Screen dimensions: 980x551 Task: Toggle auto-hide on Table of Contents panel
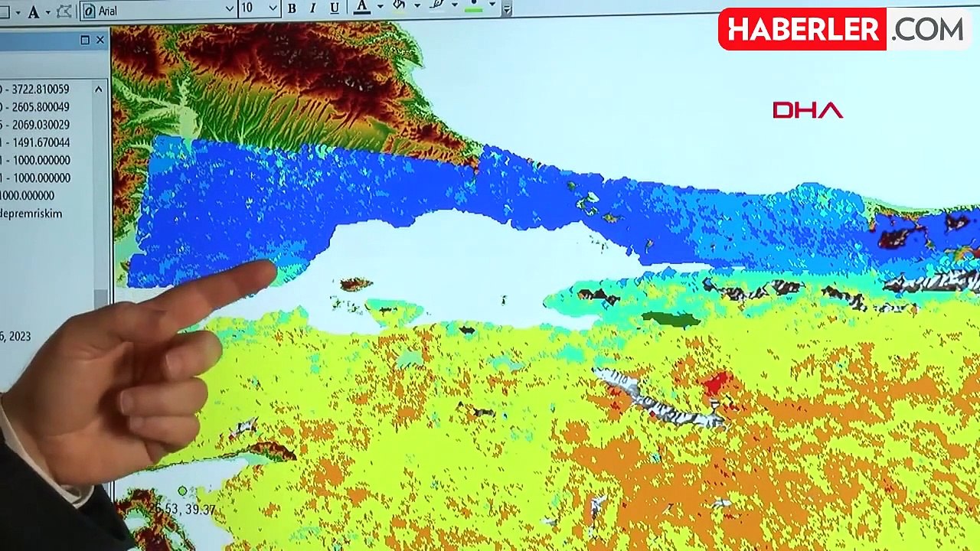85,40
